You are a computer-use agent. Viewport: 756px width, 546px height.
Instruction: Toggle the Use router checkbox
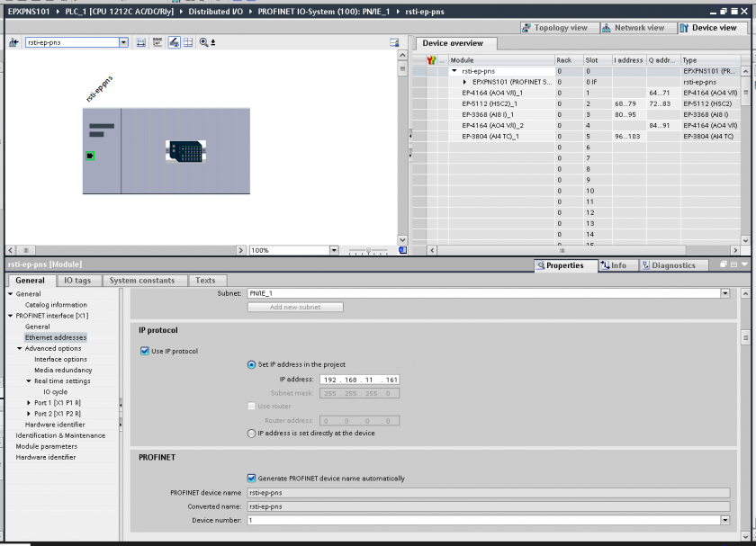pos(251,406)
